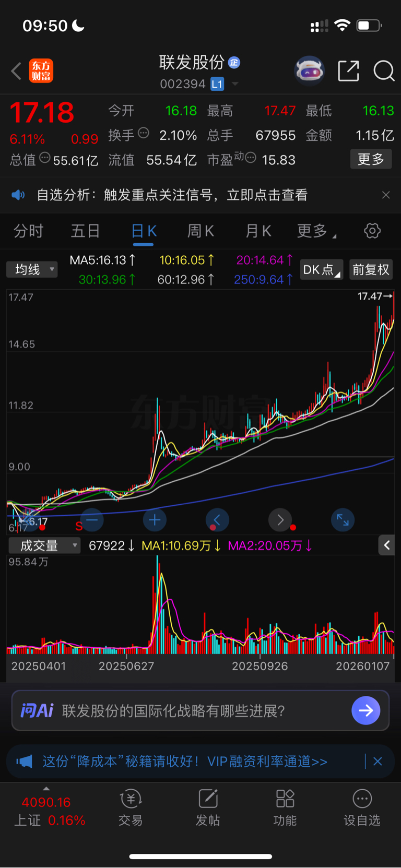Tap the 换手 info circle icon
Viewport: 401px width, 868px height.
144,133
